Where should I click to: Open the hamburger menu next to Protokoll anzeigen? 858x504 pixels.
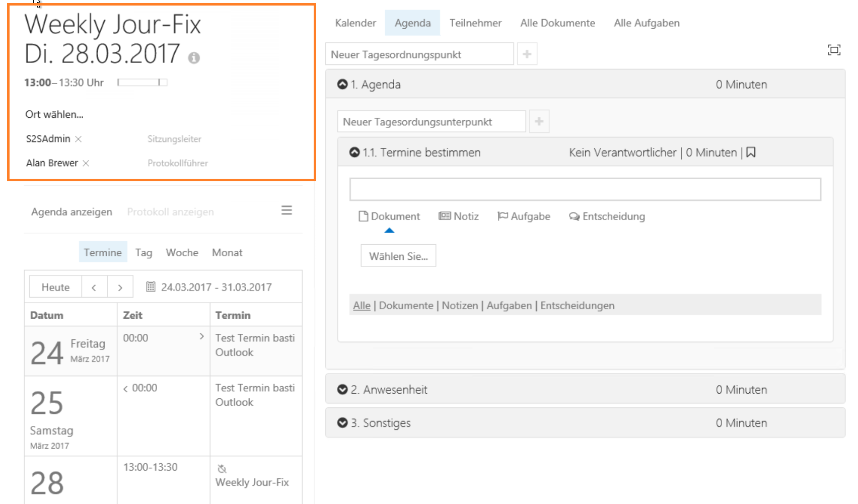pyautogui.click(x=287, y=210)
